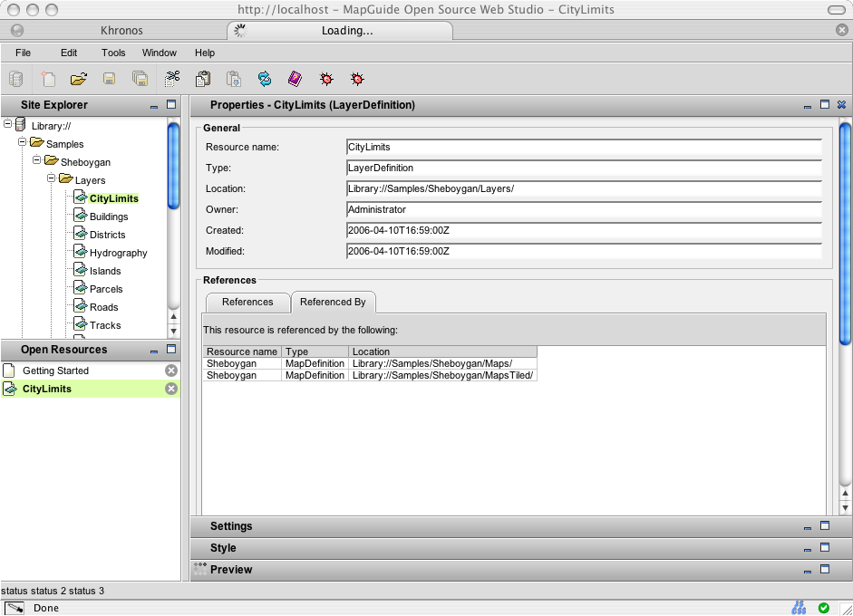Select the Hydrography layer in tree
This screenshot has width=853, height=616.
[x=118, y=253]
